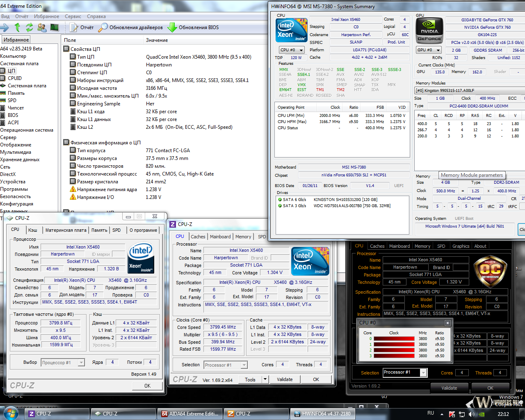The image size is (525, 420).
Task: Click the Gigabyte OC Motherboard badge
Action: [x=490, y=272]
